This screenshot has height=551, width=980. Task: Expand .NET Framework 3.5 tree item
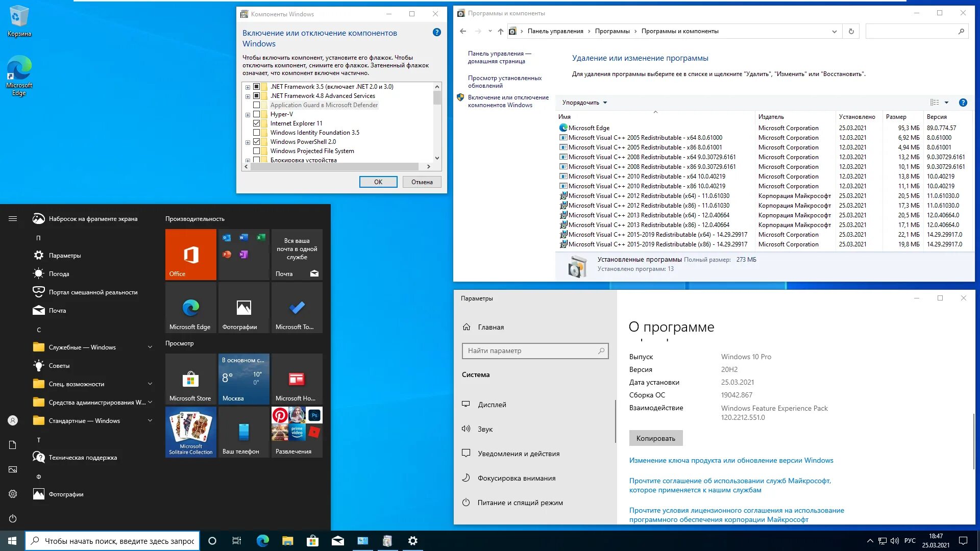[x=249, y=86]
